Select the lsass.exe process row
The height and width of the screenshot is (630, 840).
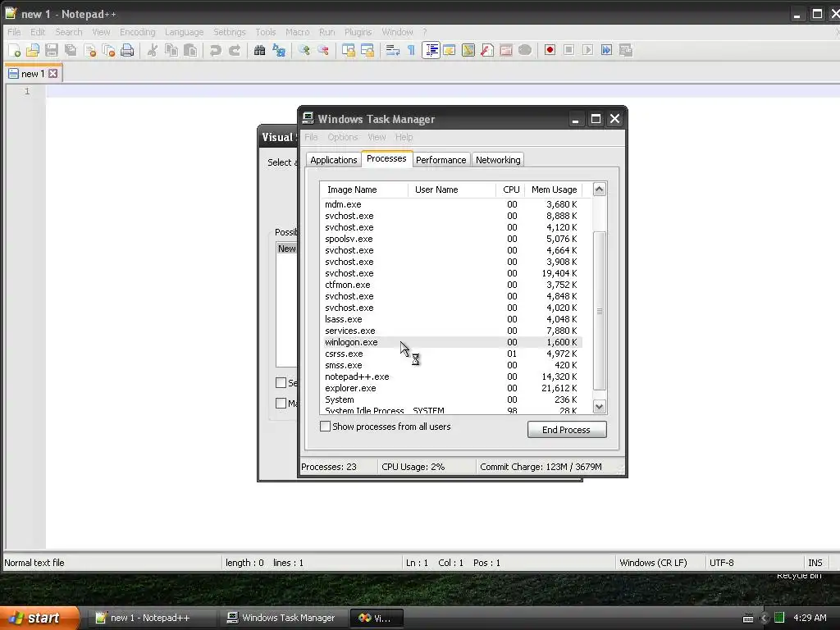[452, 319]
